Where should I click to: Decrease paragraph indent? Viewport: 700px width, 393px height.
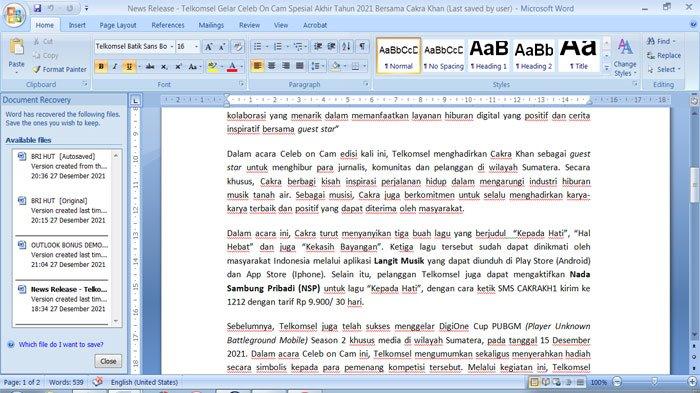click(318, 46)
